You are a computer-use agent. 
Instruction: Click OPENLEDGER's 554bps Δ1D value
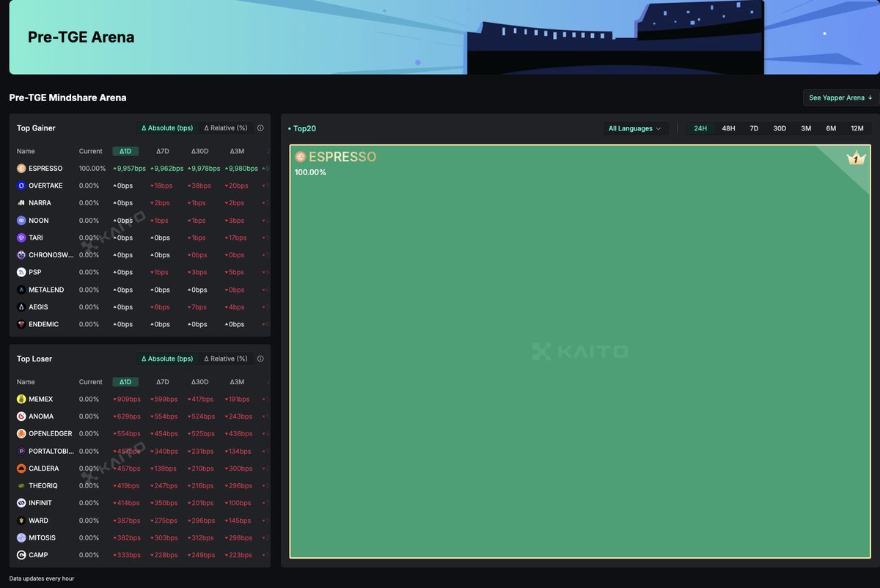click(127, 434)
